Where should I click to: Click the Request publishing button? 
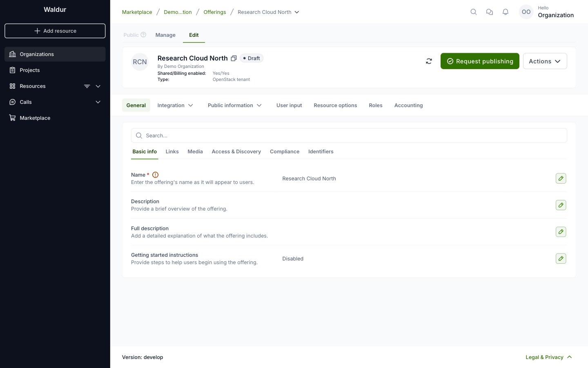pyautogui.click(x=480, y=61)
